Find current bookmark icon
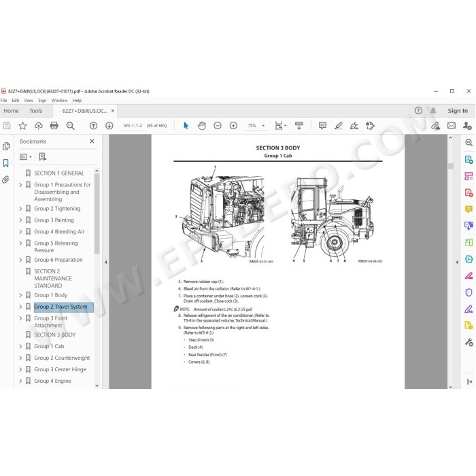The image size is (476, 476). tap(43, 156)
